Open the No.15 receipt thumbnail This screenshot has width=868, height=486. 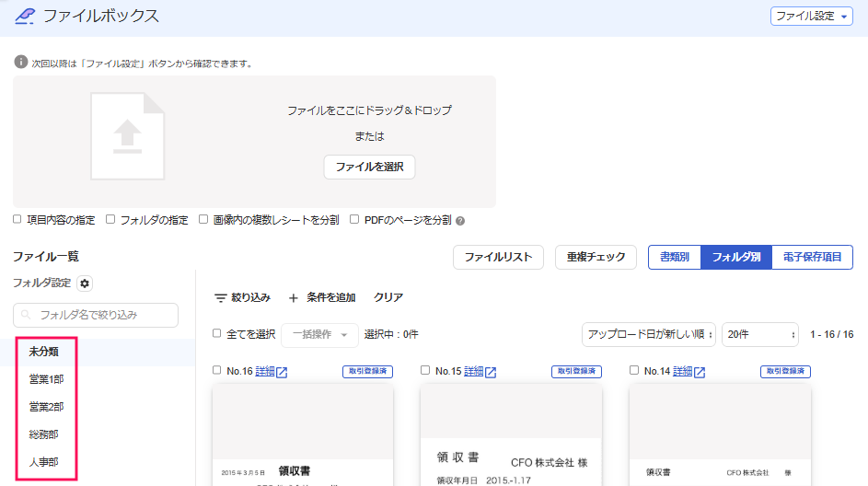(x=511, y=435)
